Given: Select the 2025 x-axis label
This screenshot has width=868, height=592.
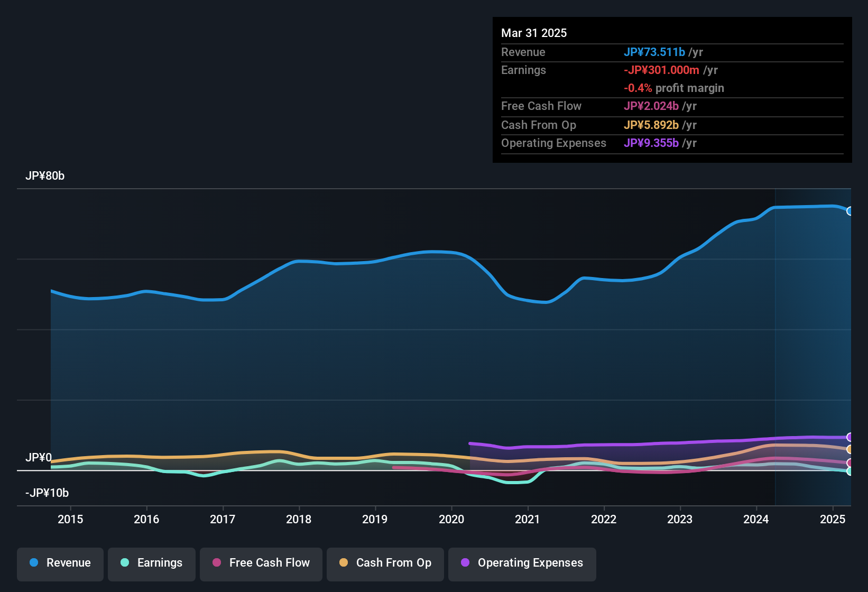Looking at the screenshot, I should pos(833,519).
